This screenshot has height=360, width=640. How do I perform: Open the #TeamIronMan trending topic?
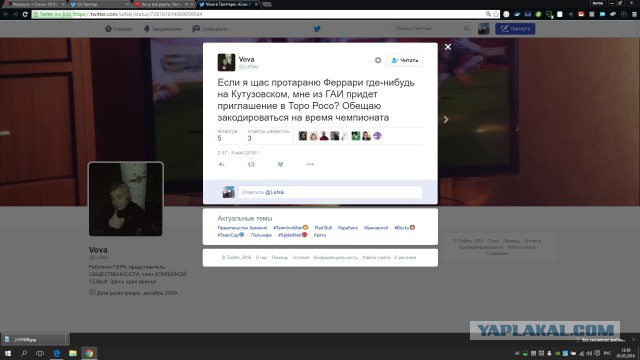coord(291,228)
